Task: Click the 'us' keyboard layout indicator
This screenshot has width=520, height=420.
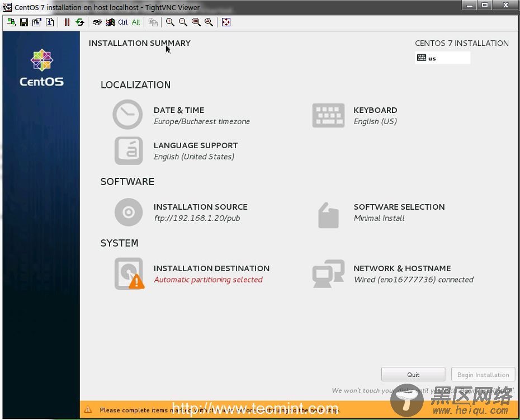Action: click(x=442, y=58)
